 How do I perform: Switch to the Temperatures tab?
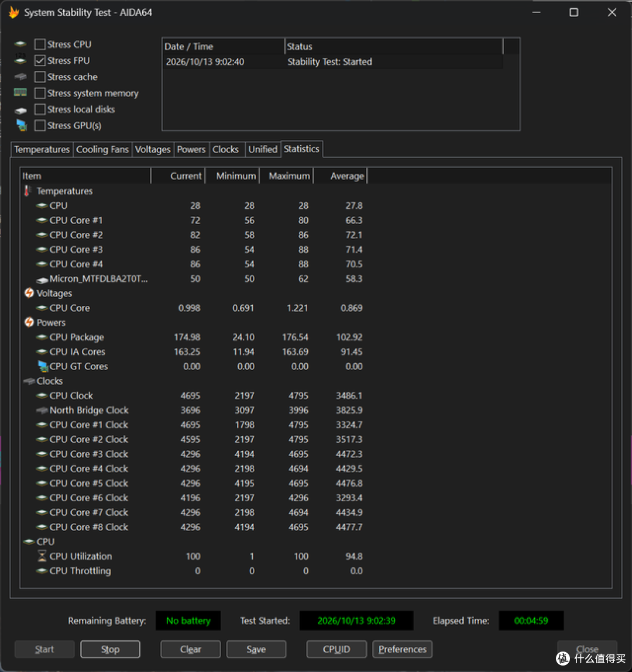pos(42,150)
